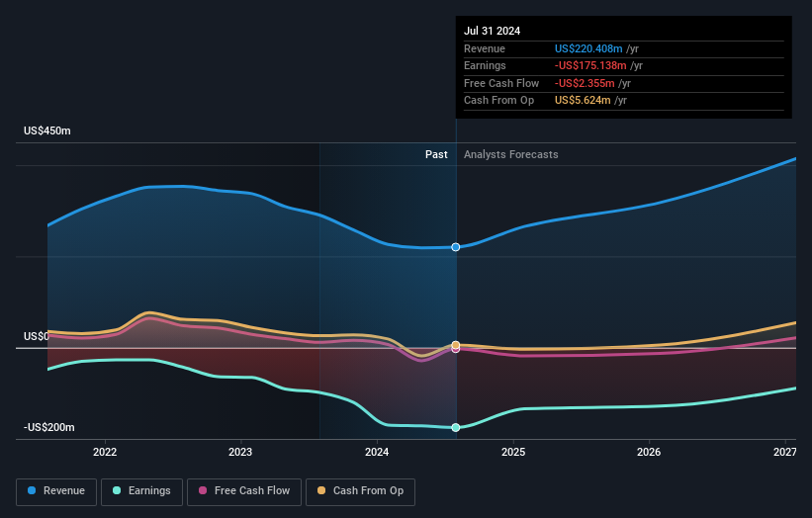Click the -US$200m y-axis label
The image size is (812, 518).
point(49,427)
